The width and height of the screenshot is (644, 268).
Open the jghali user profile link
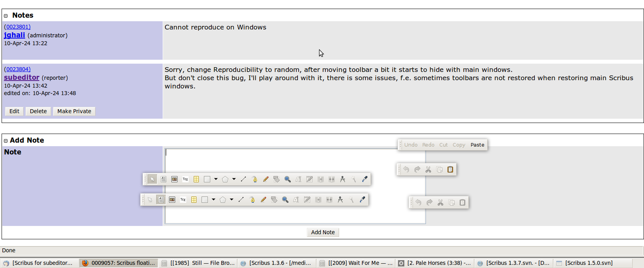(x=15, y=35)
